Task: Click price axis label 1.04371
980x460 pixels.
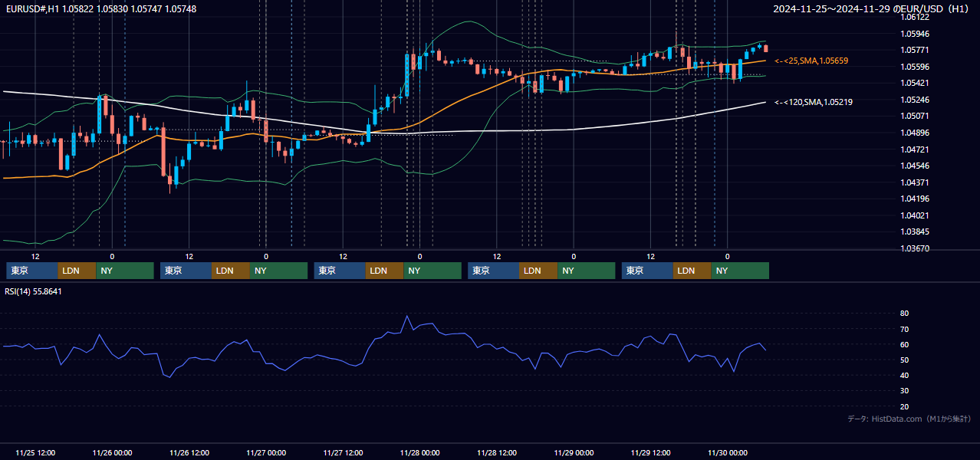Action: tap(916, 182)
